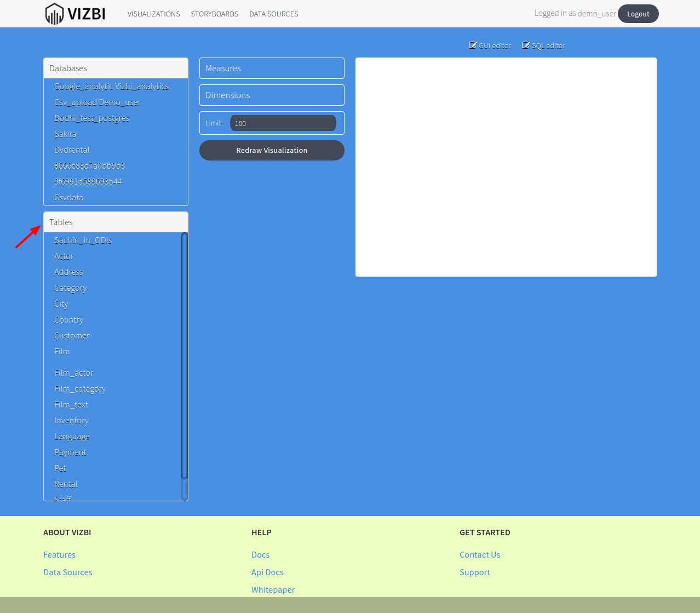Screen dimensions: 700x613
Task: Select the Dvdrental database
Action: point(72,150)
